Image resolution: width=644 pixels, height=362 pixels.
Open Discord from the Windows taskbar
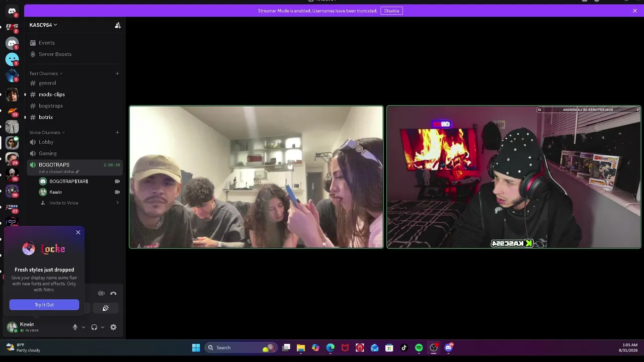pyautogui.click(x=448, y=347)
